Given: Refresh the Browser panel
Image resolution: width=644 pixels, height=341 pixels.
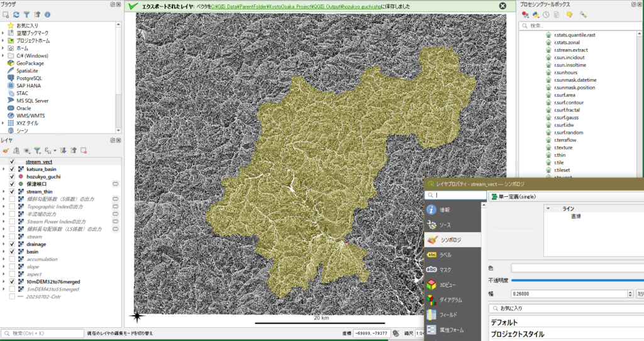Looking at the screenshot, I should click(x=16, y=14).
